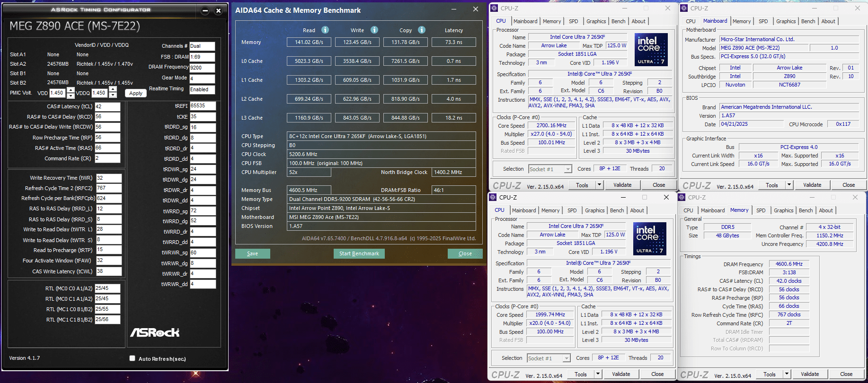Expand Tools dropdown arrow in CPU-Z Memory window

click(787, 374)
